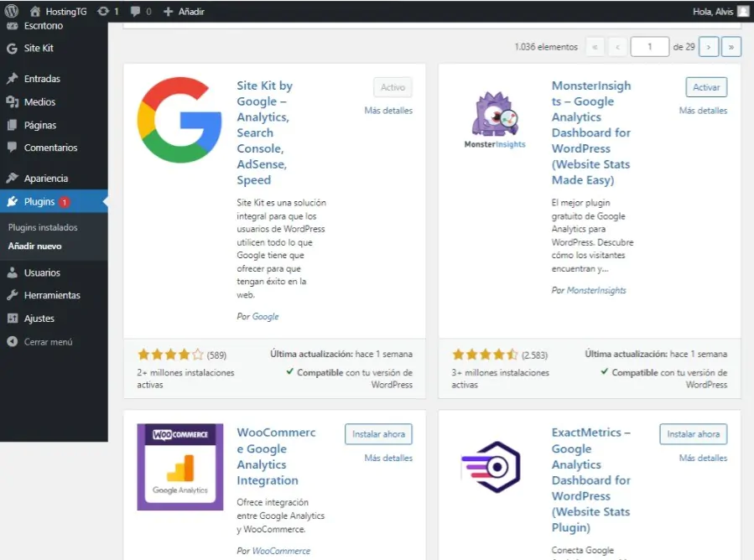The height and width of the screenshot is (560, 754).
Task: Click the Apariencia paintbrush icon
Action: coord(12,178)
